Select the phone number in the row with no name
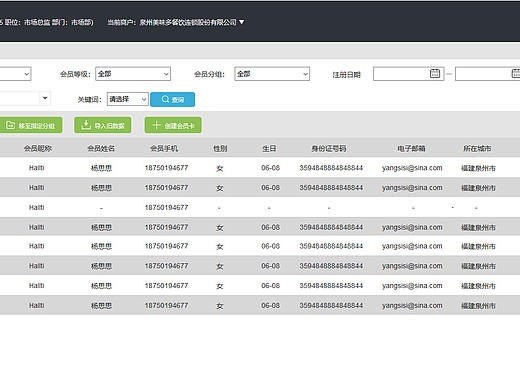 pos(166,207)
